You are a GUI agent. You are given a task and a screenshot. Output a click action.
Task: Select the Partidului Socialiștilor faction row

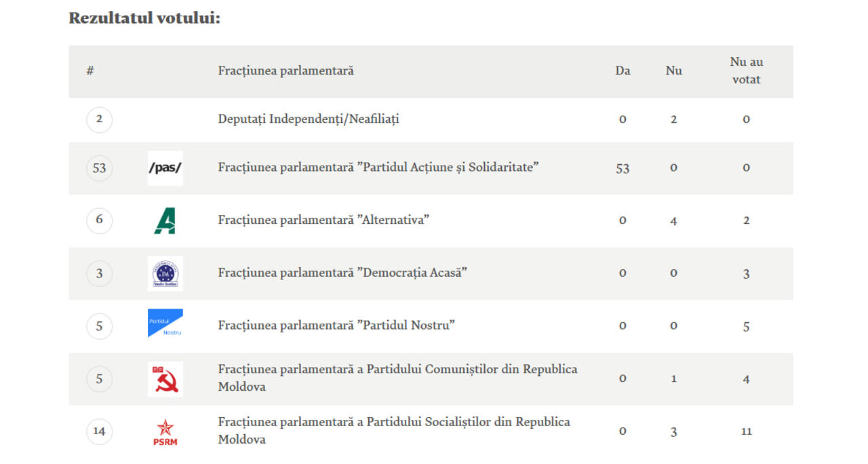431,431
